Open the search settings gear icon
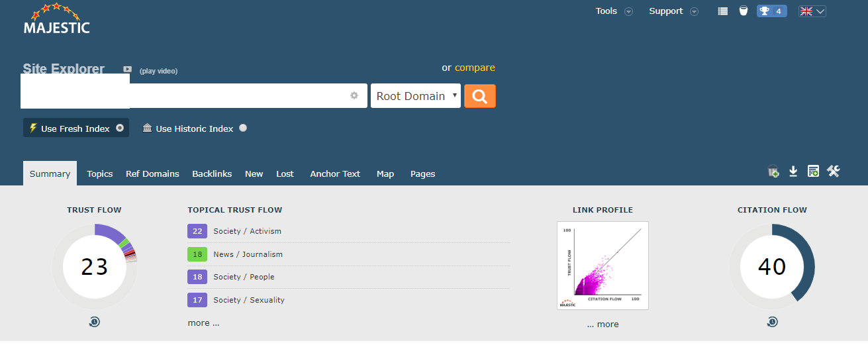The width and height of the screenshot is (868, 349). point(354,96)
